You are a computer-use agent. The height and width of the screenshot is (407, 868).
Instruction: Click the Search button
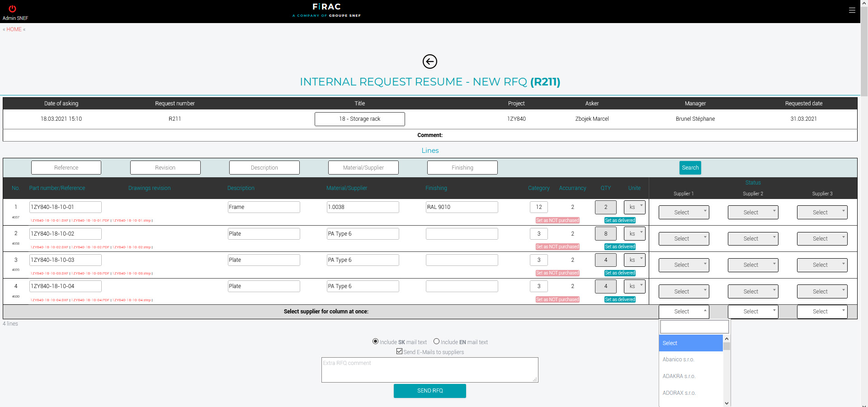click(690, 168)
